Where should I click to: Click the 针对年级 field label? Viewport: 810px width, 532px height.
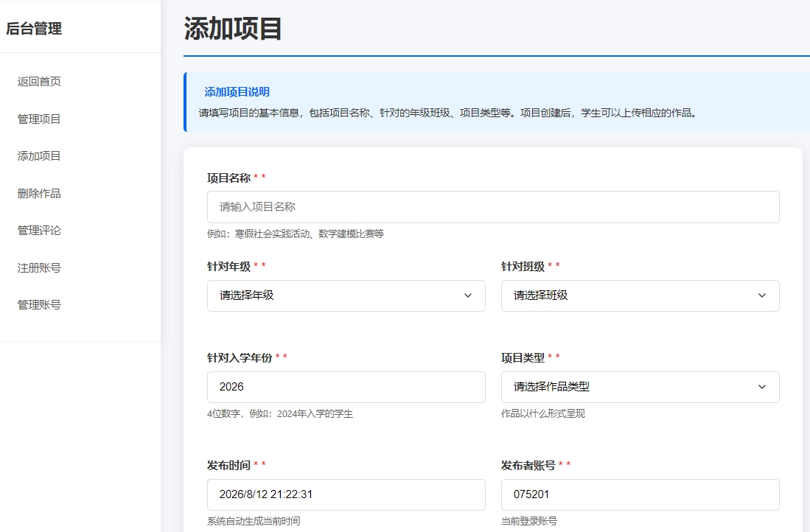[228, 267]
